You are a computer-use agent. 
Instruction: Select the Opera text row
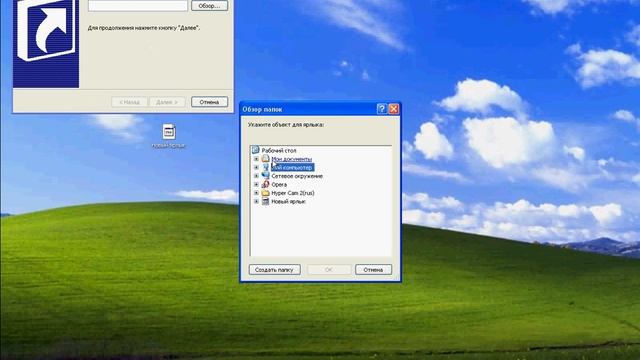tap(279, 185)
